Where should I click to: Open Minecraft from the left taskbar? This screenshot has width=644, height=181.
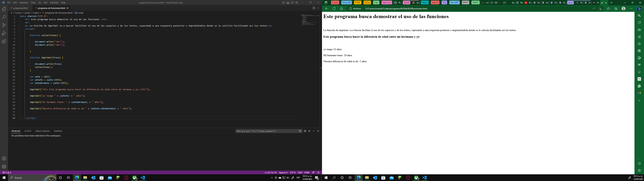118,178
